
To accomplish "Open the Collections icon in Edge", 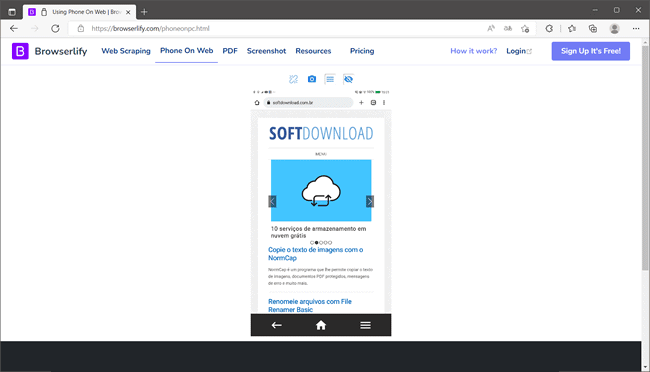I will click(593, 29).
